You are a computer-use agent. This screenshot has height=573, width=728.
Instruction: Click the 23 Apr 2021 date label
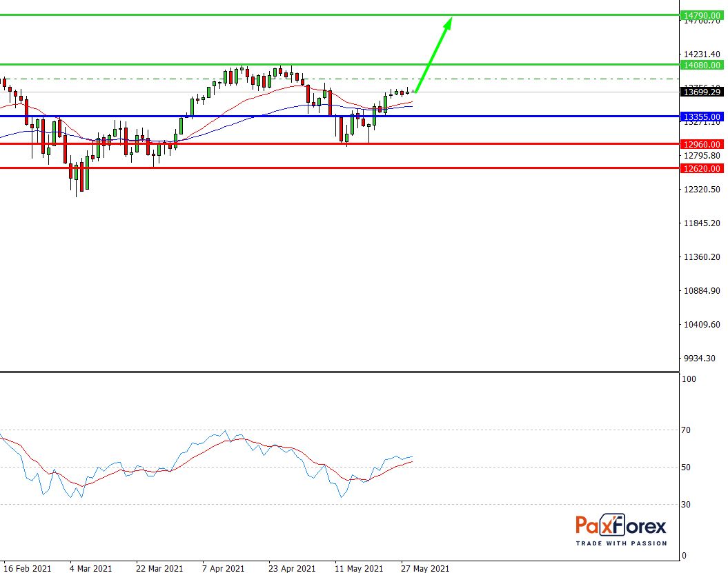pos(292,568)
